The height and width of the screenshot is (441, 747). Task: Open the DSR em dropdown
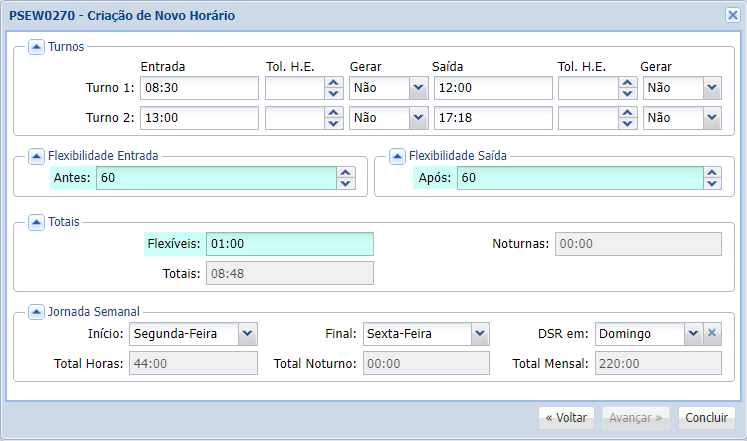693,333
